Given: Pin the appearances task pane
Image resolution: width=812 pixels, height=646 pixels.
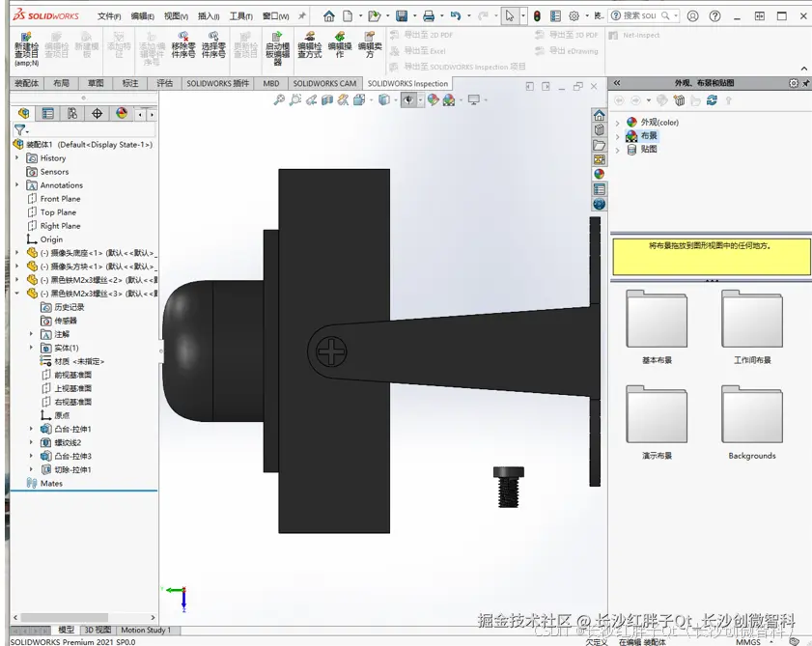Looking at the screenshot, I should click(x=806, y=83).
